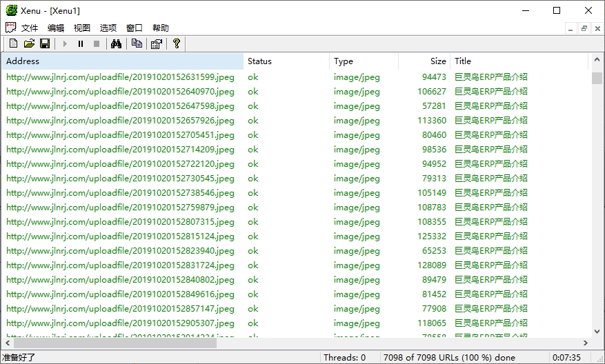Click the Copy toolbar icon
The image size is (605, 364).
coord(137,44)
